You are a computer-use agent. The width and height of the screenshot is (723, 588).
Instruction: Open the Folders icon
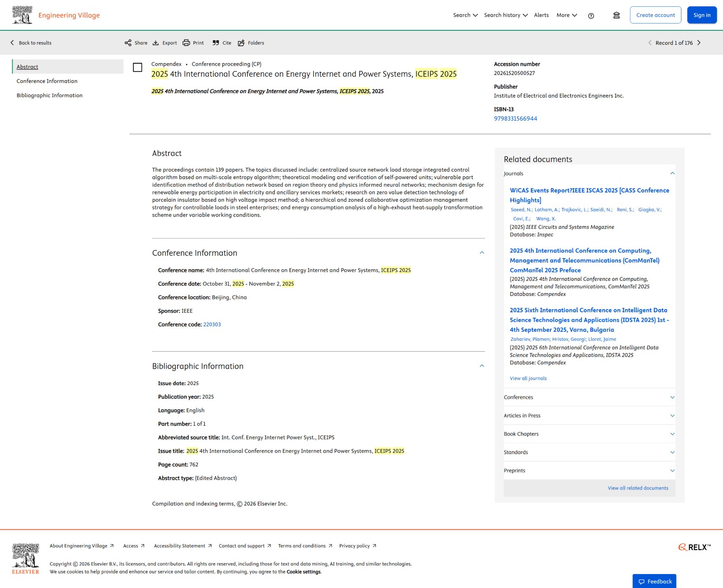(x=241, y=43)
